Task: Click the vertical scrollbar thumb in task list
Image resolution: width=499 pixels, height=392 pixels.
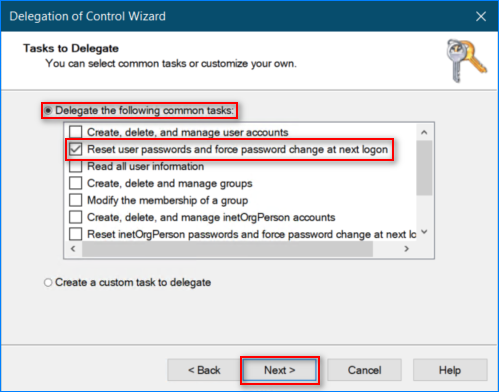Action: click(424, 168)
